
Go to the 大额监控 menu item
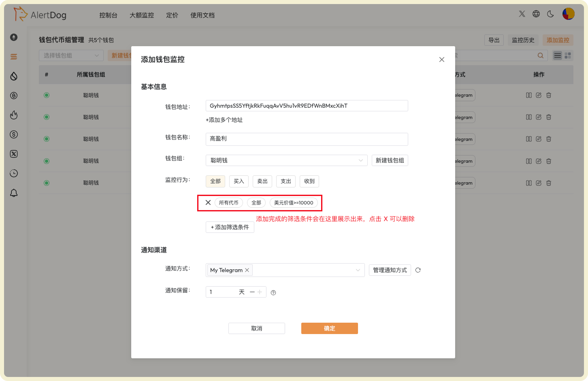[x=141, y=15]
